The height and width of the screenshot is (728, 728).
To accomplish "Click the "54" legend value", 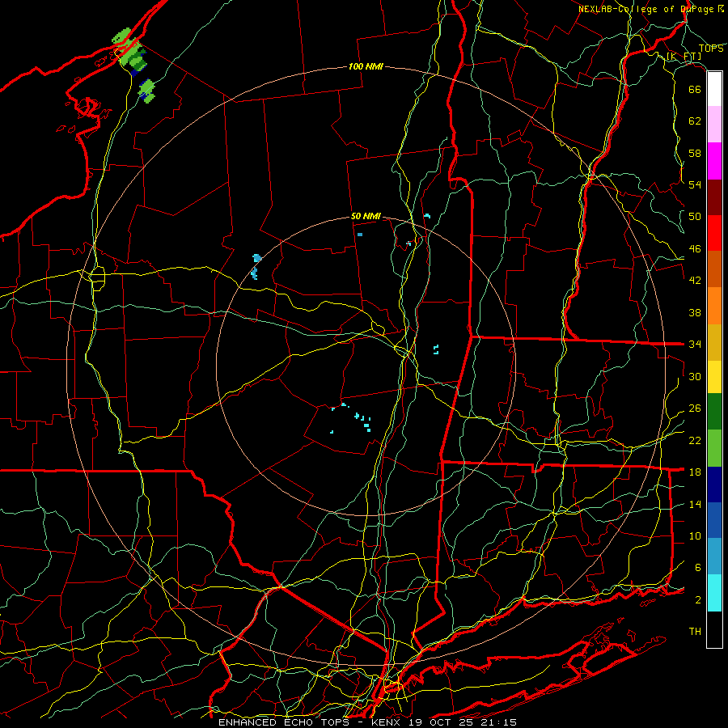I will click(x=695, y=184).
